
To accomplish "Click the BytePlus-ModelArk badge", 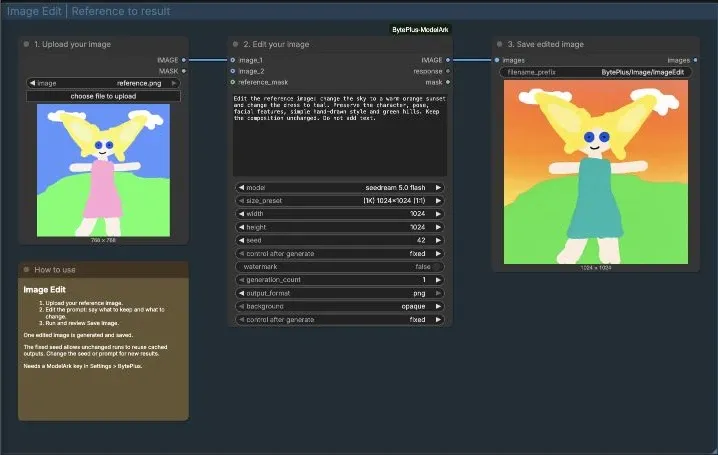I will point(420,29).
